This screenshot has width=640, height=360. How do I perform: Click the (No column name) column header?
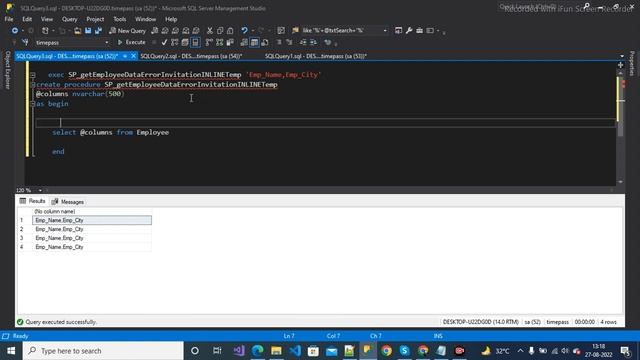point(92,211)
